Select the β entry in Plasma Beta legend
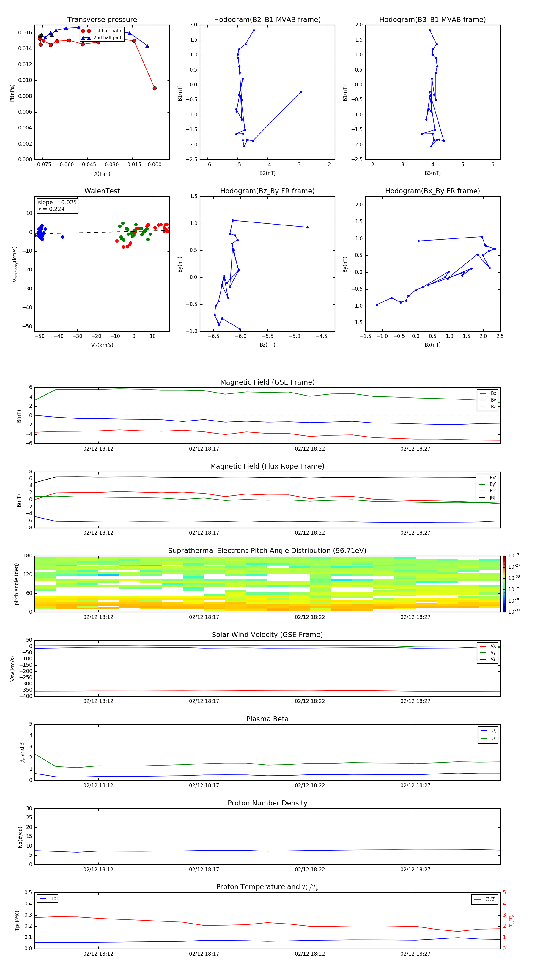The image size is (535, 980). click(x=488, y=739)
